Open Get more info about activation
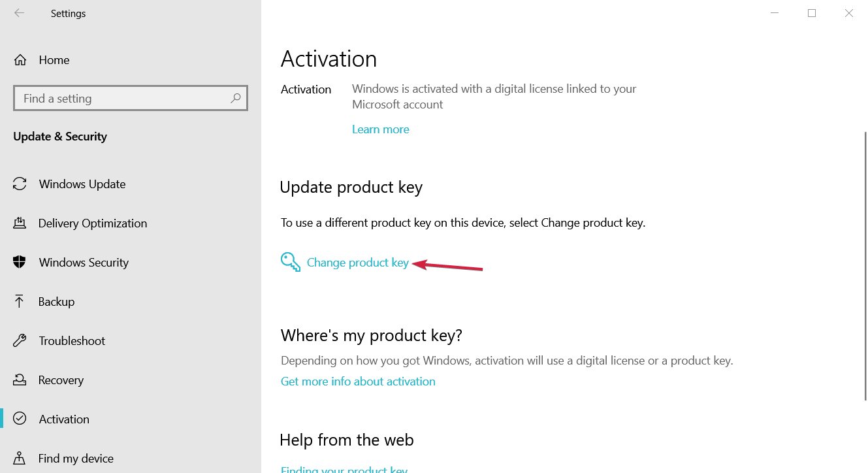This screenshot has width=868, height=473. click(358, 381)
